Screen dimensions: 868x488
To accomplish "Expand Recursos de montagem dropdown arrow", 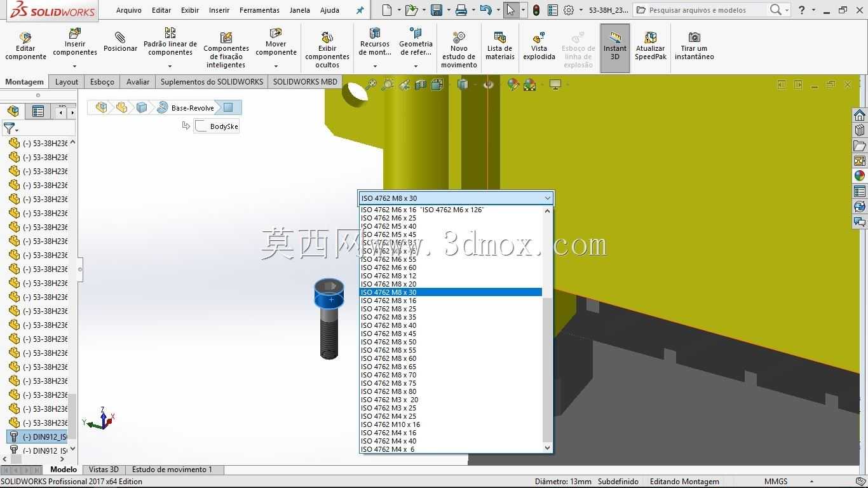I will (375, 66).
